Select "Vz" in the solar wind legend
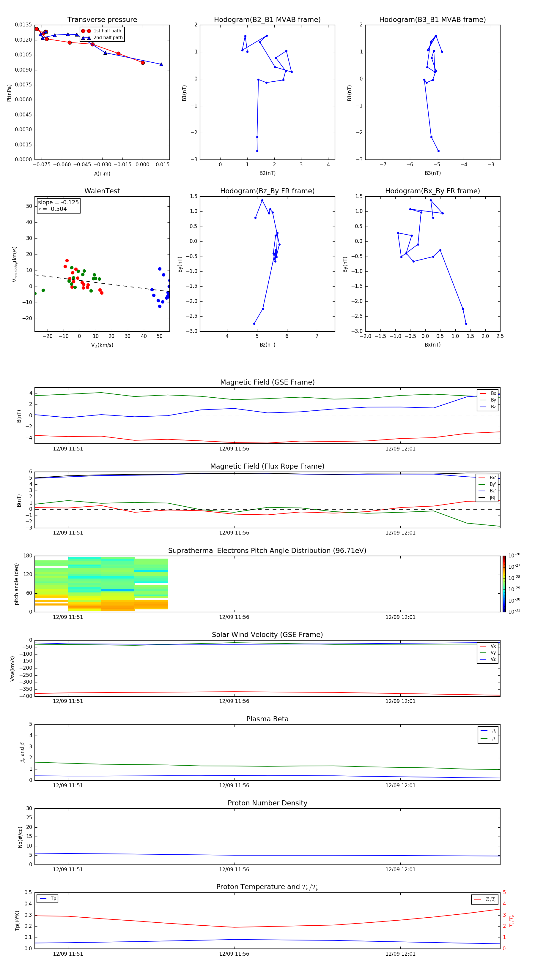 point(488,659)
